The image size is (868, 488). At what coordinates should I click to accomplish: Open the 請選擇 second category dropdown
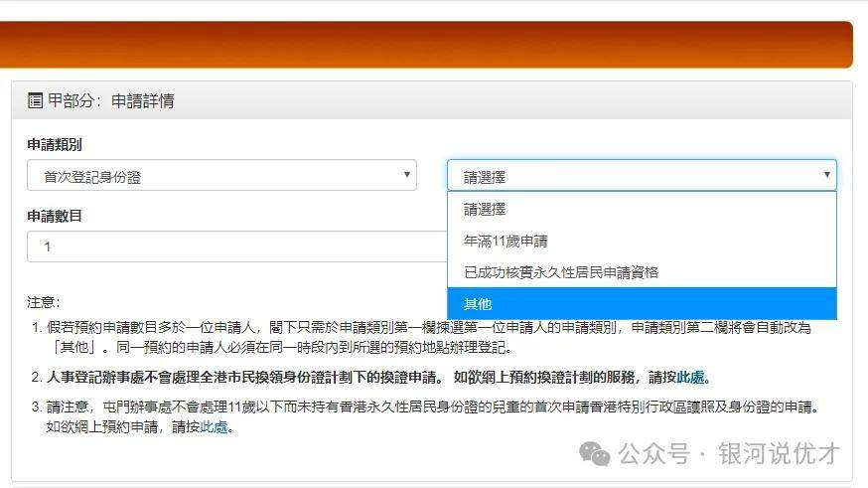pyautogui.click(x=642, y=176)
